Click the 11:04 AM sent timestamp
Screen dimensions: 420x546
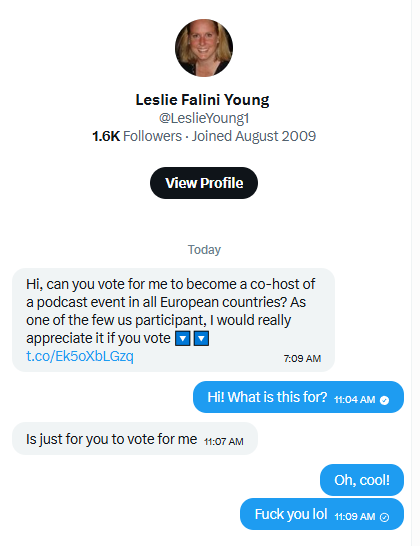click(355, 399)
